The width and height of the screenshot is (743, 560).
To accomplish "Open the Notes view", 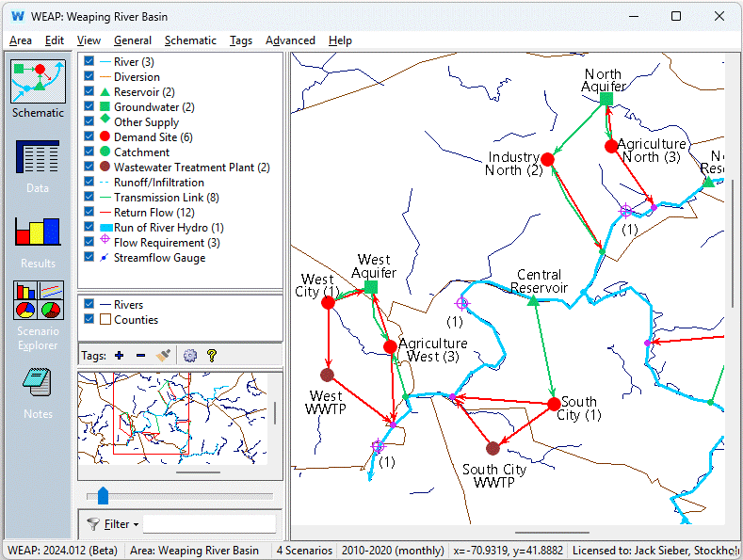I will 38,392.
